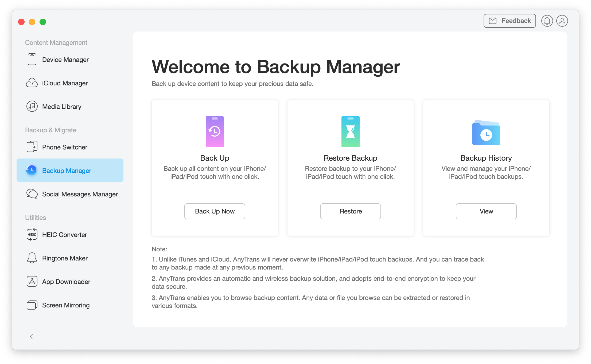Click the View button for Backup History
The image size is (591, 364).
486,211
